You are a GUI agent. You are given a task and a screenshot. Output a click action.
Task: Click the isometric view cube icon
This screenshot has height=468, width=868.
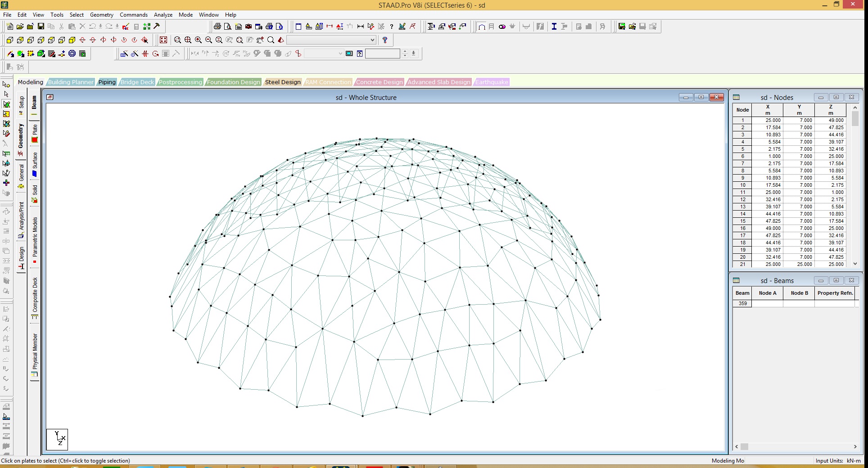72,40
